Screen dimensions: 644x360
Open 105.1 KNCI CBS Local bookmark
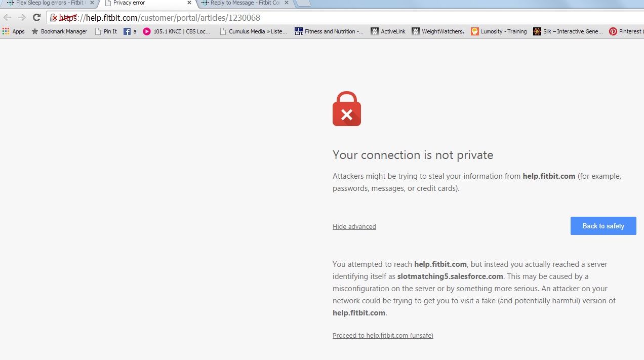pos(177,31)
